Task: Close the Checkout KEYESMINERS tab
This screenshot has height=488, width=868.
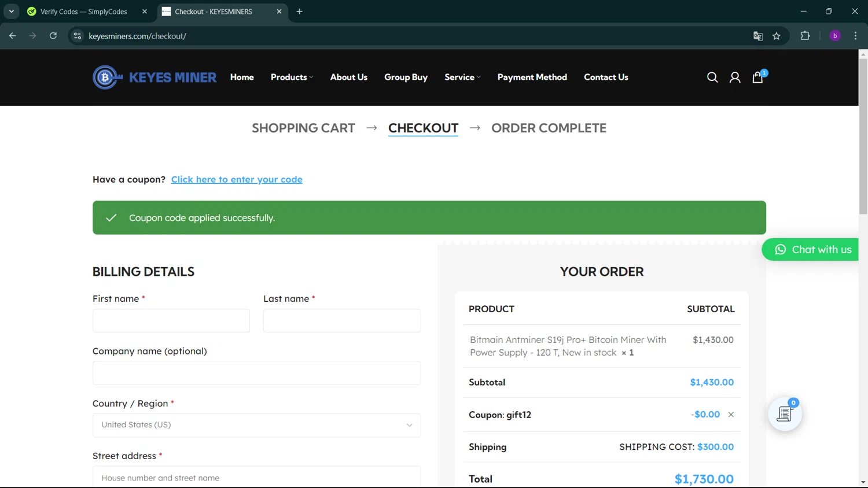Action: coord(279,12)
